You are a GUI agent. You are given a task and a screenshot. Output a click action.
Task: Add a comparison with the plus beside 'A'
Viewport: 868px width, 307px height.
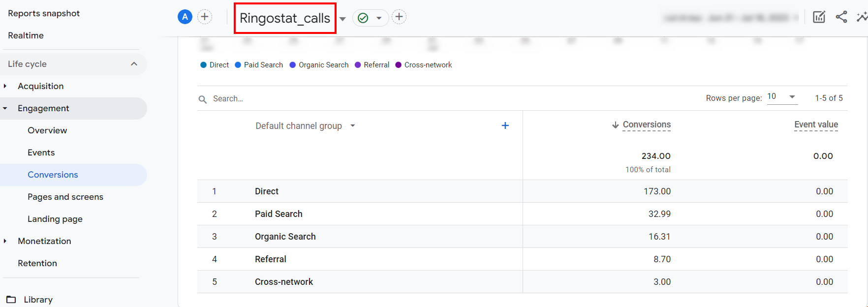pos(205,17)
